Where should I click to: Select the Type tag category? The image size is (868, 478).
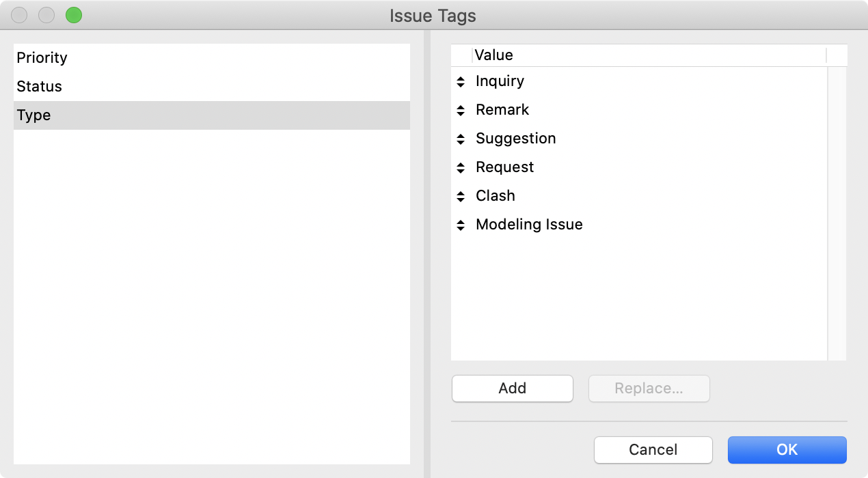coord(212,115)
